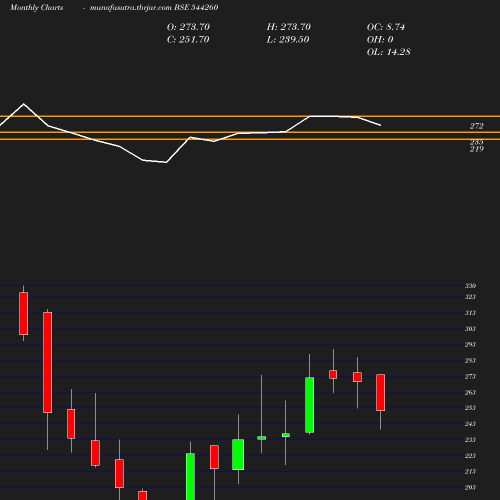The image size is (500, 500).
Task: Click the 263 price axis label
Action: click(470, 392)
